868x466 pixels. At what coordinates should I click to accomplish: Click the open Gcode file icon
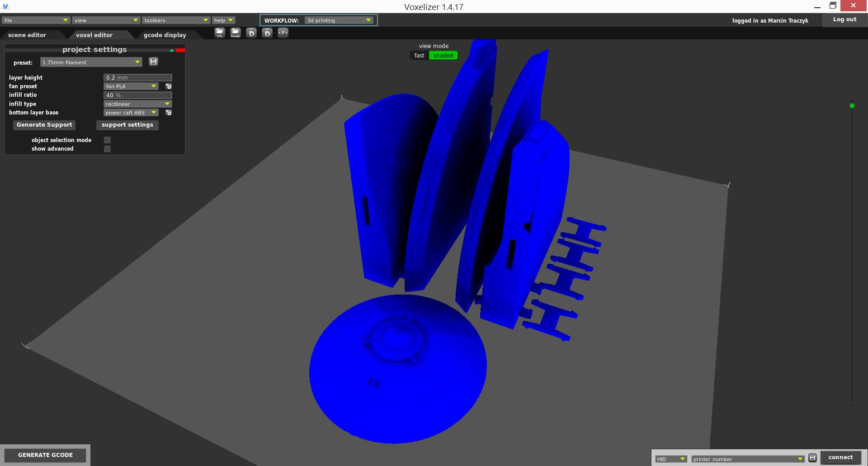[236, 33]
